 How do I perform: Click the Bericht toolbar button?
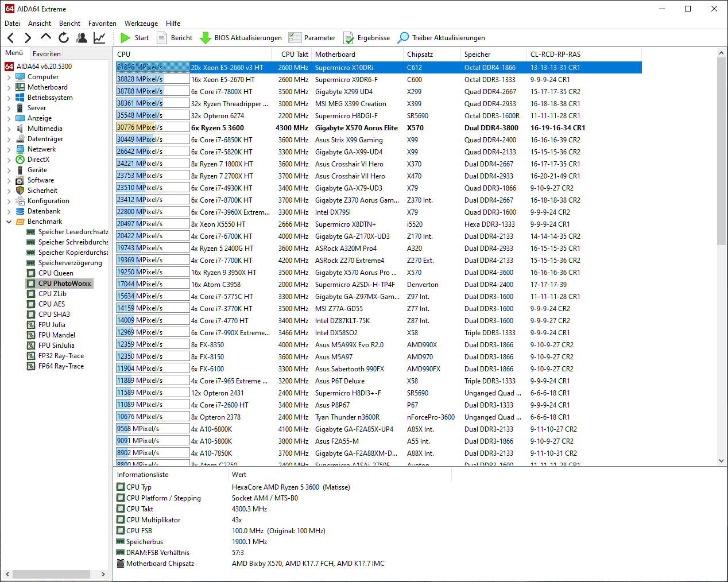[175, 38]
